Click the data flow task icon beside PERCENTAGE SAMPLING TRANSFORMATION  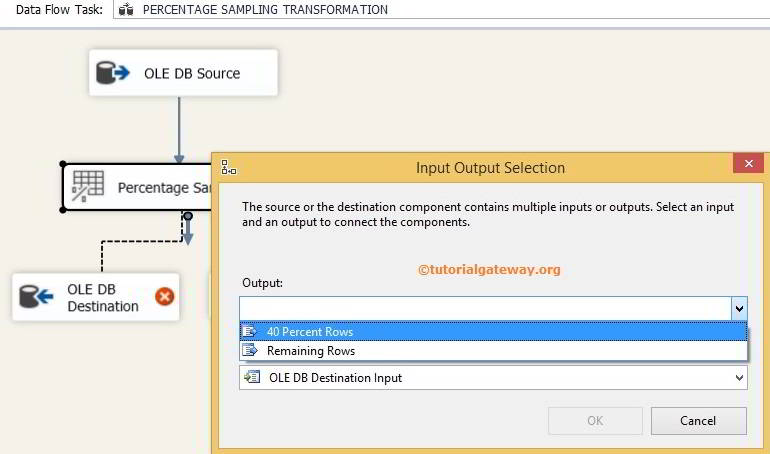[x=126, y=9]
